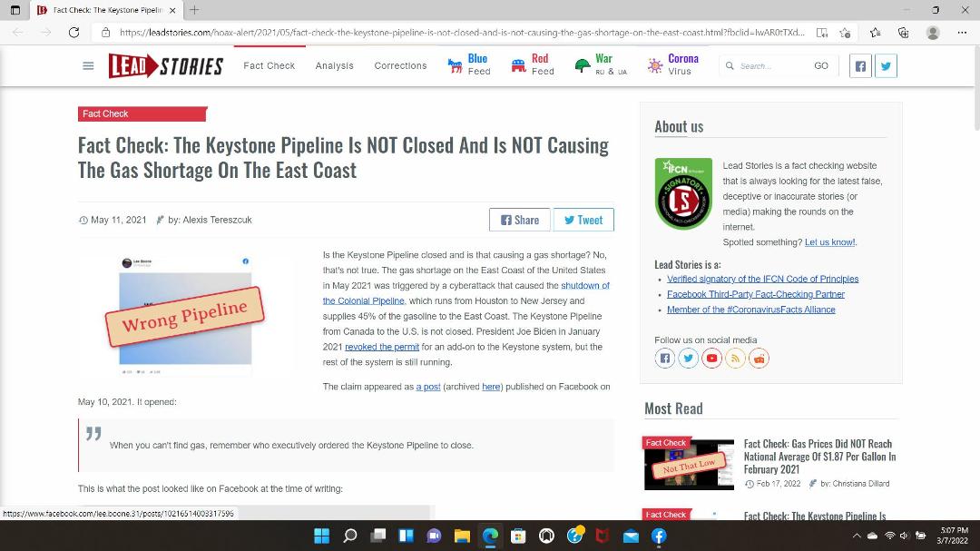The width and height of the screenshot is (980, 551).
Task: Click the browser address bar URL
Action: pos(462,33)
